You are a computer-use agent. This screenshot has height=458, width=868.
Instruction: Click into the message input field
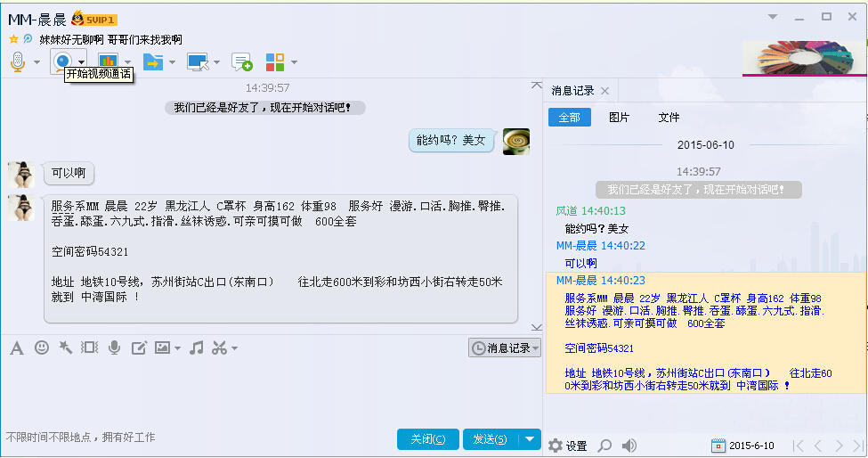267,392
